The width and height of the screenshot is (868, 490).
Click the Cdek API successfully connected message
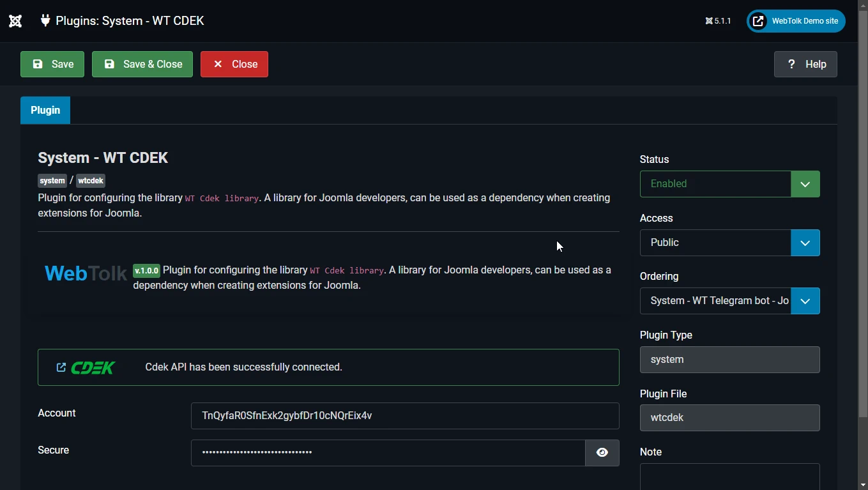[244, 367]
